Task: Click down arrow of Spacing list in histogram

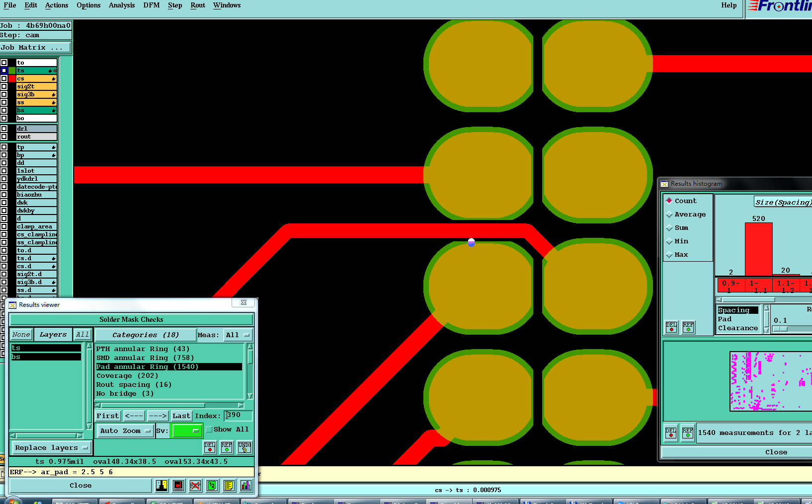Action: tap(766, 330)
